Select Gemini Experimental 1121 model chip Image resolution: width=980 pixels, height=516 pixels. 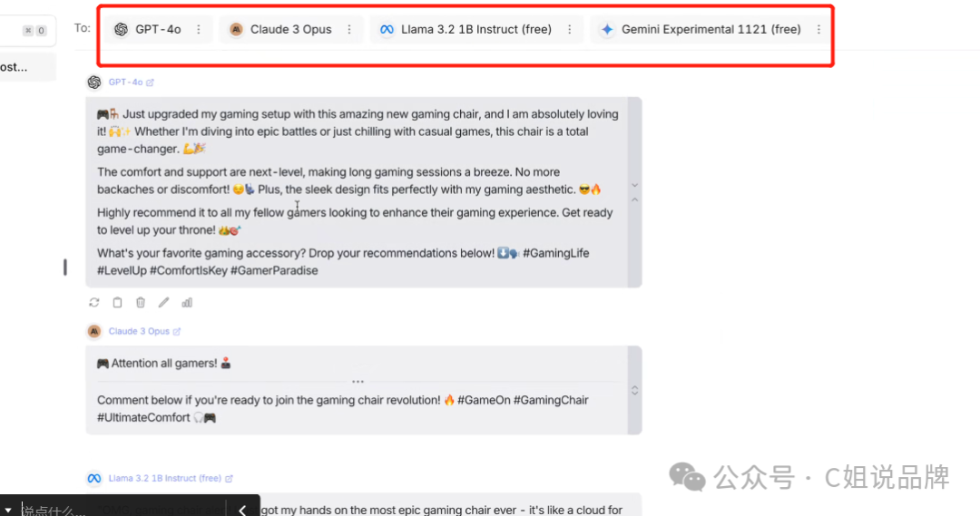[710, 29]
